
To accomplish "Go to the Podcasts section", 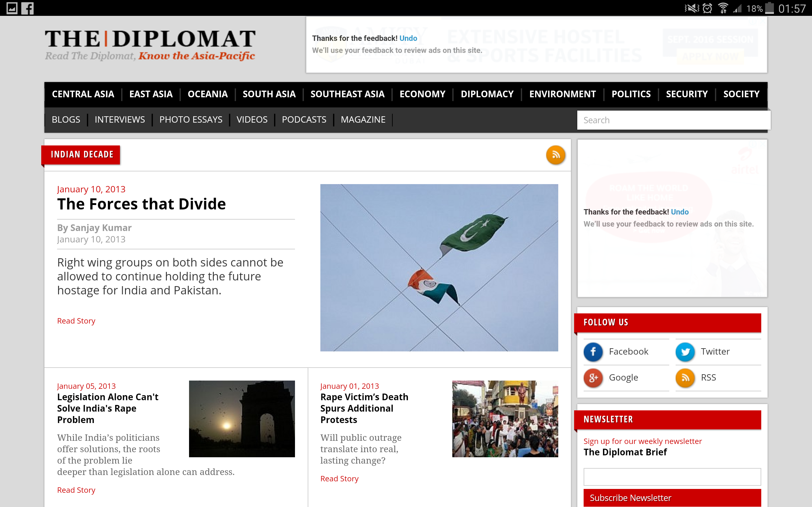I will point(304,120).
